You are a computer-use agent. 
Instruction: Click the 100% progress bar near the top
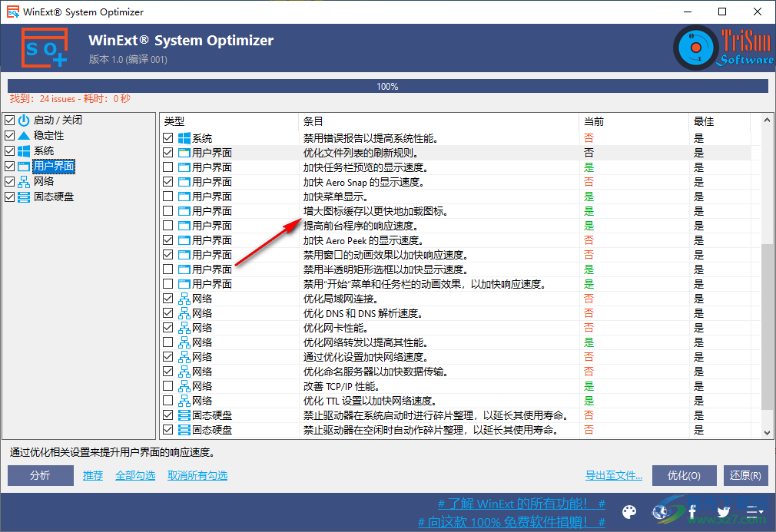point(387,86)
